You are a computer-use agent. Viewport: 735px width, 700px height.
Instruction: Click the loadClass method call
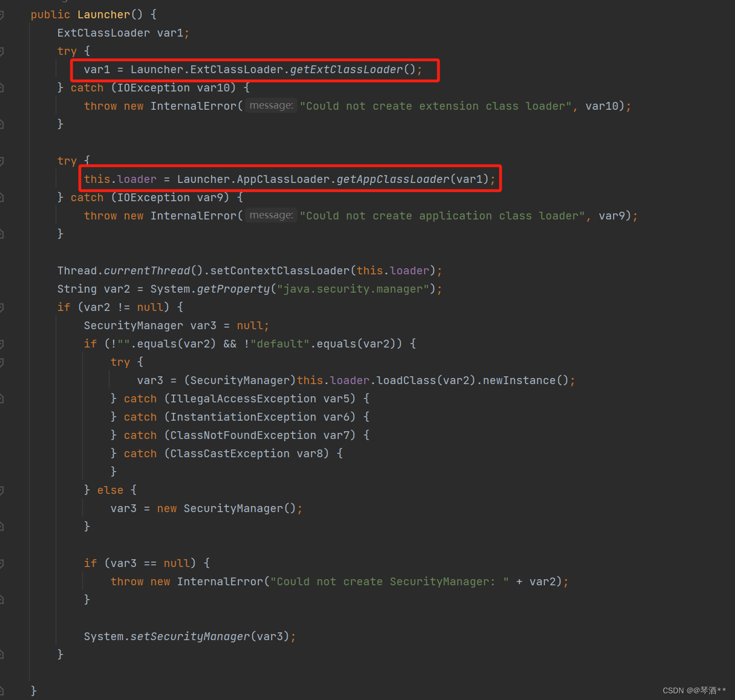tap(406, 381)
